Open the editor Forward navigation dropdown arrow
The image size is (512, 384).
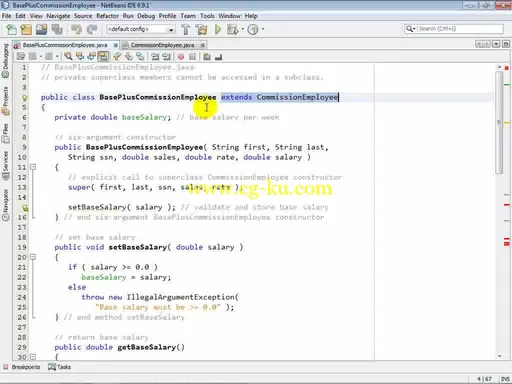[57, 57]
